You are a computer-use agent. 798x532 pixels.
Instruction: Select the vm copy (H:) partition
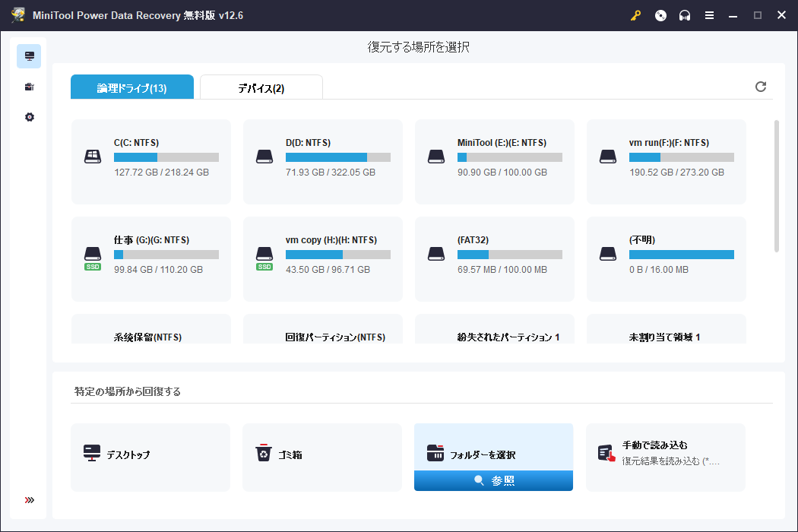pos(321,258)
